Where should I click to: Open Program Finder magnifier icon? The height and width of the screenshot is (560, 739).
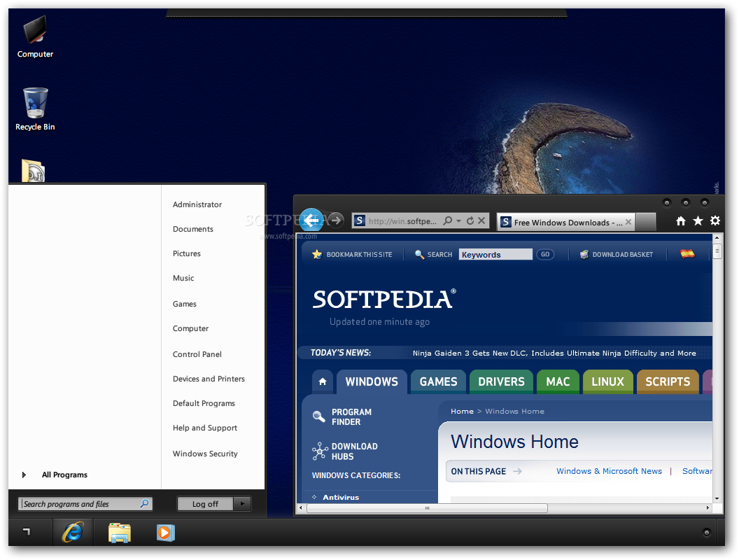[319, 416]
